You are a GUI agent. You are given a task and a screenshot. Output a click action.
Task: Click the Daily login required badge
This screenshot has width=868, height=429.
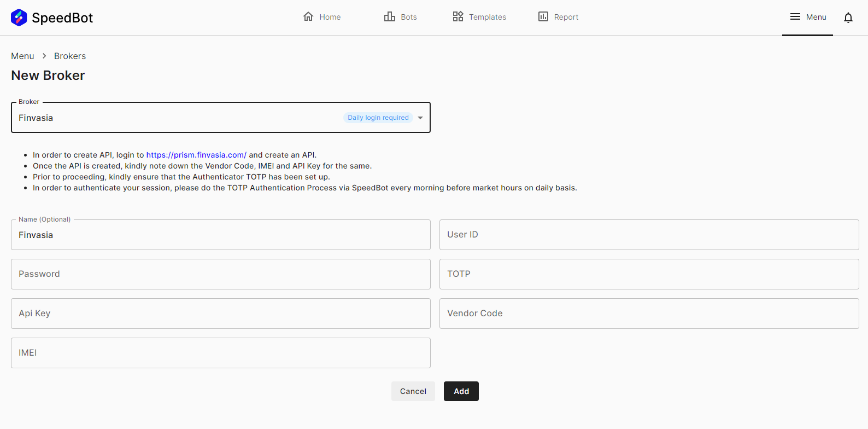point(378,118)
